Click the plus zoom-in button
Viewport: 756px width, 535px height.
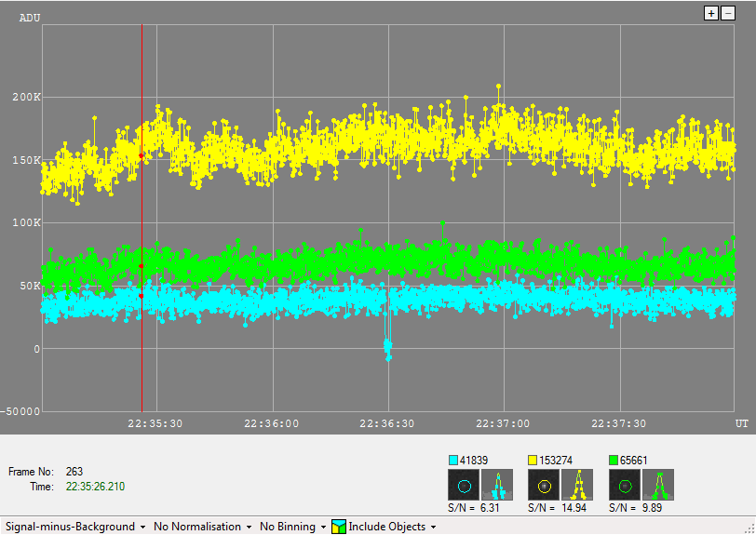tap(711, 13)
